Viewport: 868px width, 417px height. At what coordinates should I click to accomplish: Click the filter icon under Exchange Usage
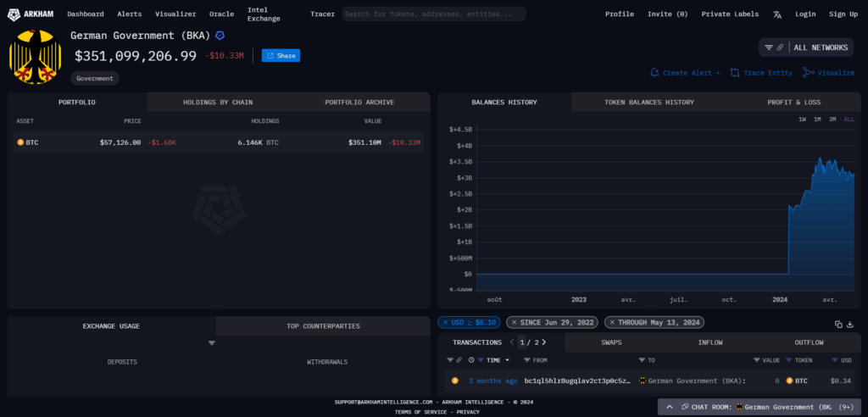click(211, 343)
